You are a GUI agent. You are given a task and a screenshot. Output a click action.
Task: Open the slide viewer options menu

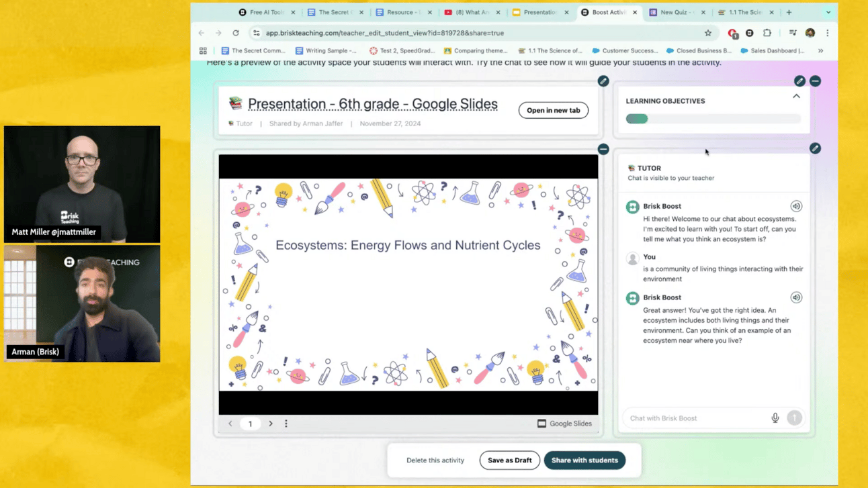pos(286,424)
